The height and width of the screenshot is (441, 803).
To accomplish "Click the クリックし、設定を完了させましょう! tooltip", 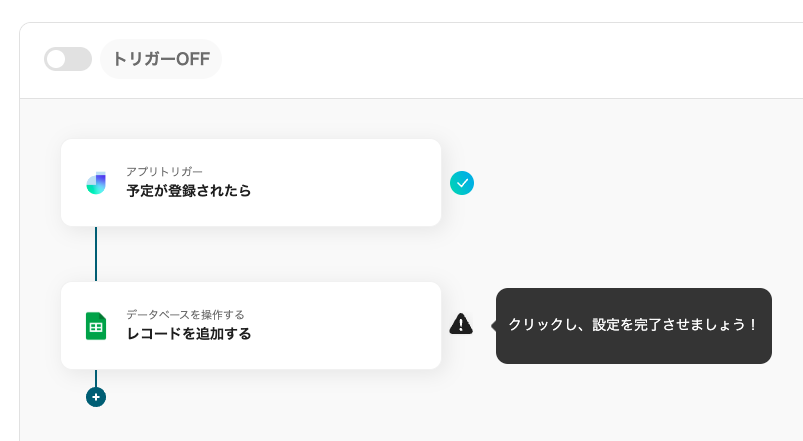I will (x=634, y=325).
